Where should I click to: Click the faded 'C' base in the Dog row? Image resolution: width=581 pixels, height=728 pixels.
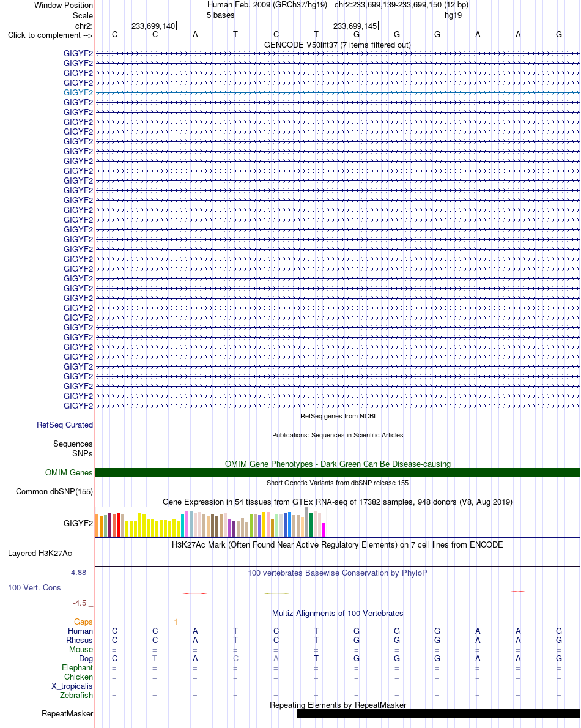pyautogui.click(x=235, y=658)
